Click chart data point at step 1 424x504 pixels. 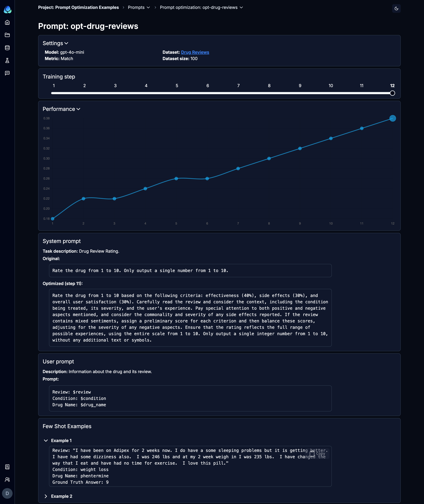click(x=53, y=219)
